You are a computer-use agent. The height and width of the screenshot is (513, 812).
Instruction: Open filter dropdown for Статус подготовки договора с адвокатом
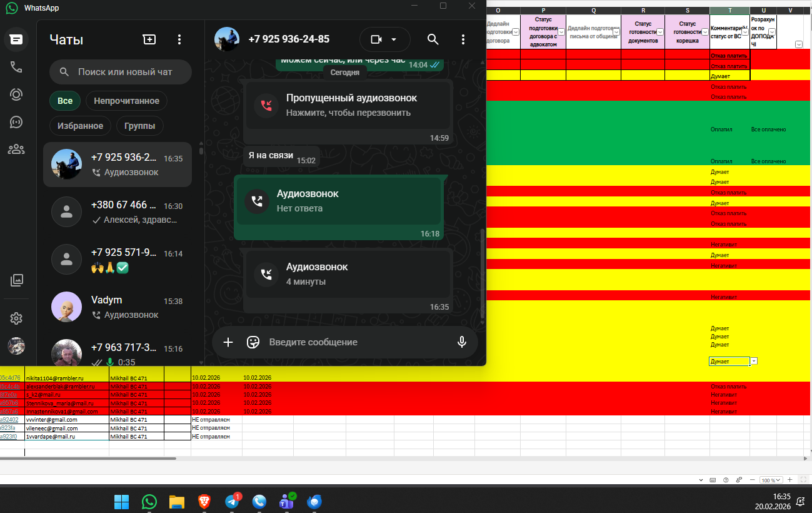coord(561,31)
